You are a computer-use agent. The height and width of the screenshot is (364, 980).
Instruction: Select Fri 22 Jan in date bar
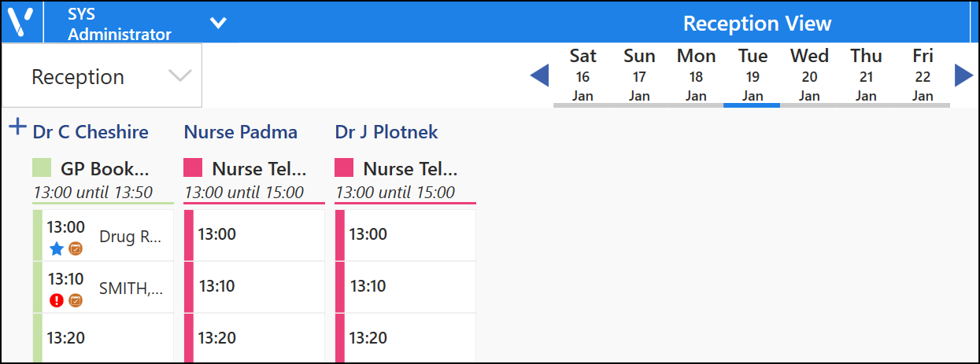point(923,75)
